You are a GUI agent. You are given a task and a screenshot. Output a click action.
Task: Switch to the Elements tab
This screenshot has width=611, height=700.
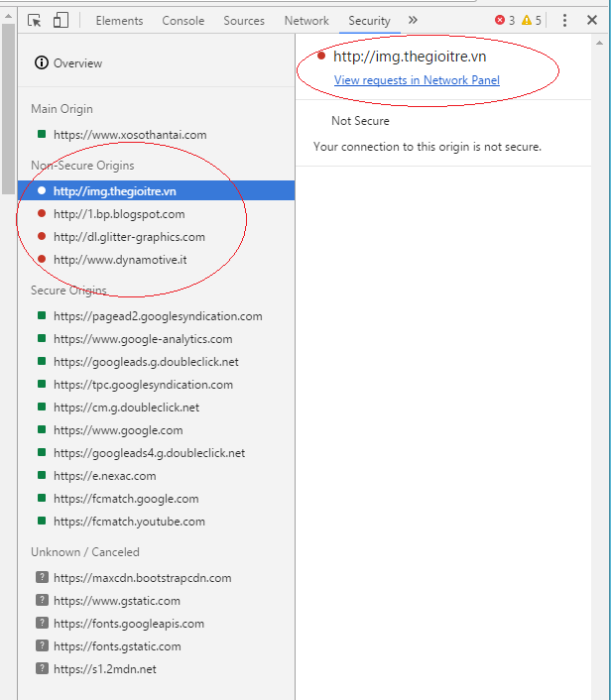119,20
